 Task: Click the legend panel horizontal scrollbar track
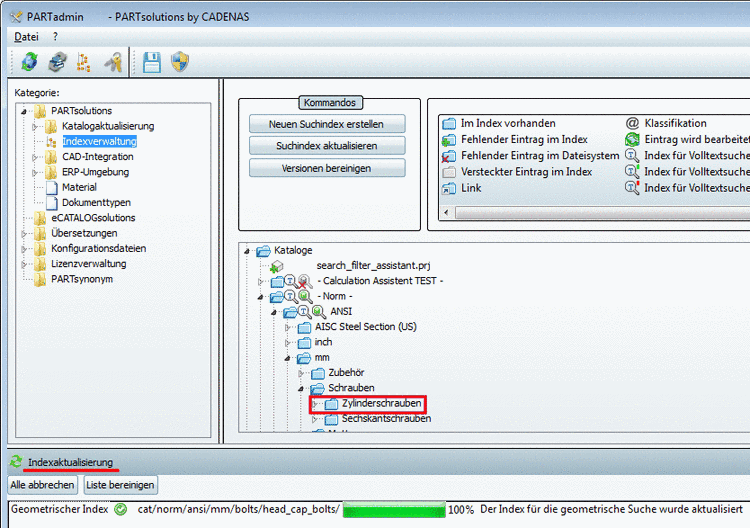coord(603,212)
